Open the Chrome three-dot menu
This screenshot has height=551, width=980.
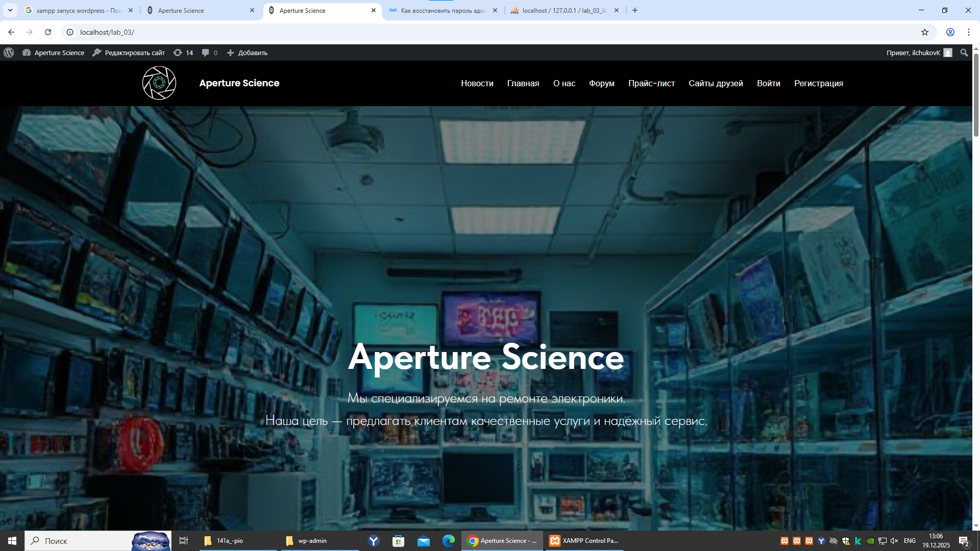(968, 32)
